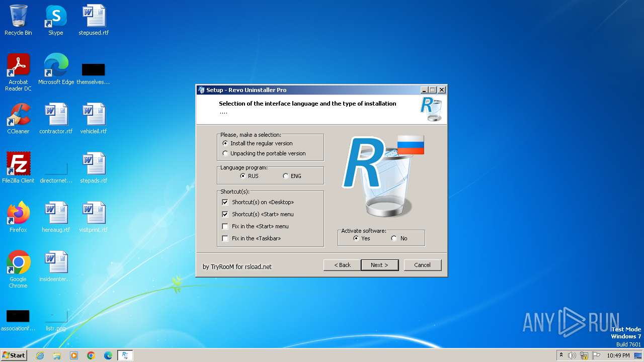
Task: Toggle Shortcut(s) Start menu checkbox
Action: (x=258, y=214)
